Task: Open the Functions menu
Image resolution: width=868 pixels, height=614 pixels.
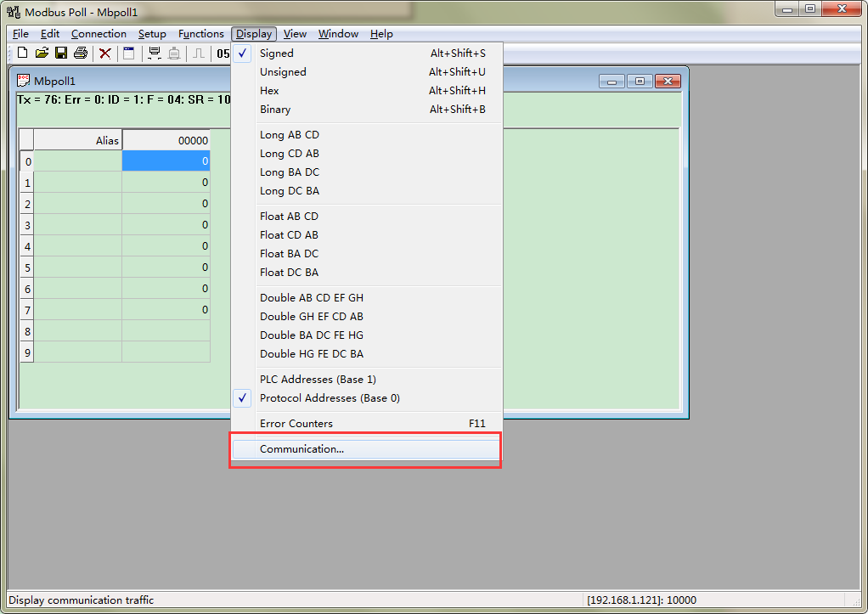Action: point(201,34)
